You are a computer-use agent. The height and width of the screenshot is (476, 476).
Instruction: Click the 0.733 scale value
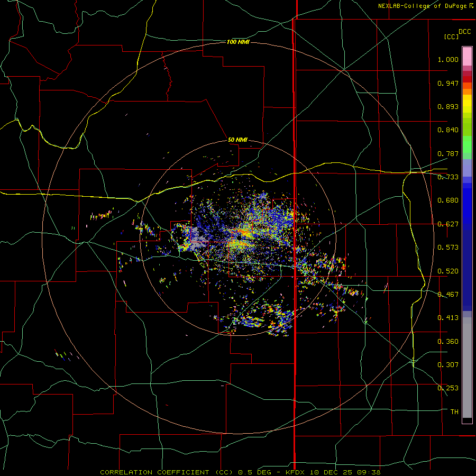pyautogui.click(x=448, y=177)
